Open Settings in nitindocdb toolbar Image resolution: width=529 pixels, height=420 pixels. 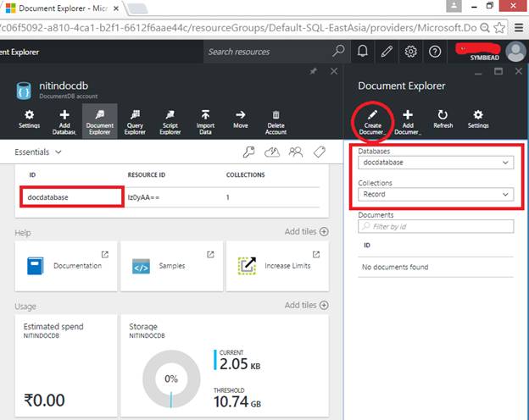29,119
